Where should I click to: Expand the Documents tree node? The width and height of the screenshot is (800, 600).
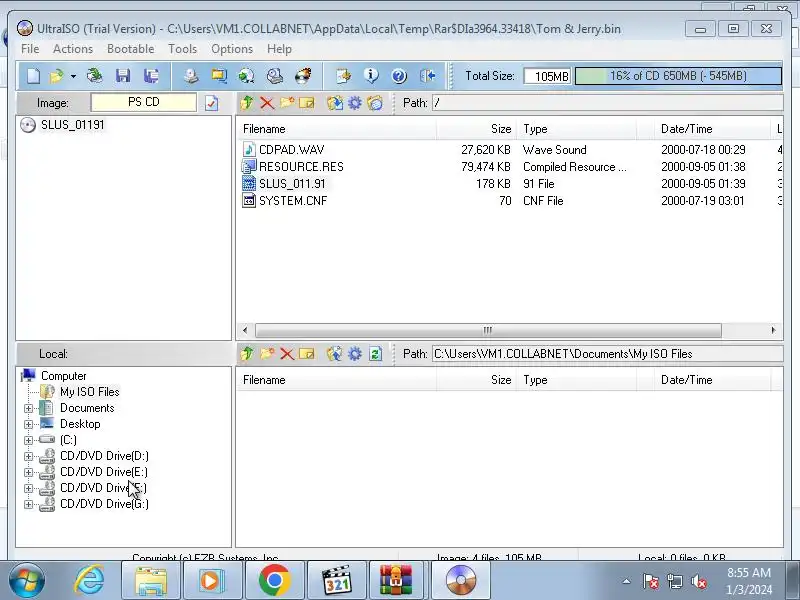click(29, 408)
